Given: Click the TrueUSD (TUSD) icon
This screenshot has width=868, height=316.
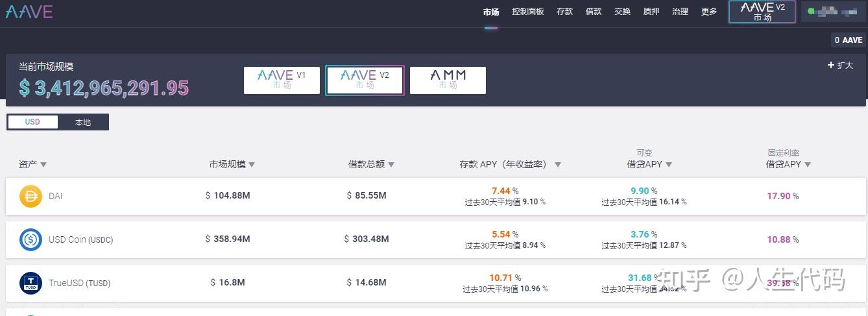Looking at the screenshot, I should (x=30, y=283).
